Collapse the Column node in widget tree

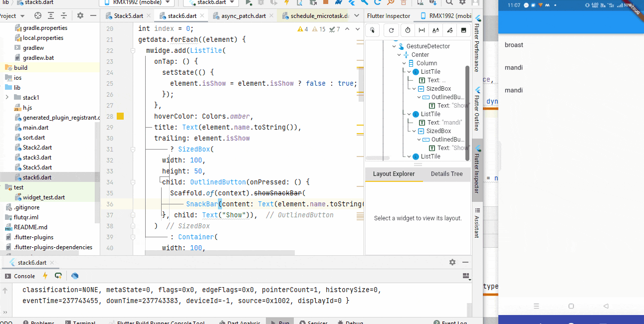pyautogui.click(x=405, y=63)
